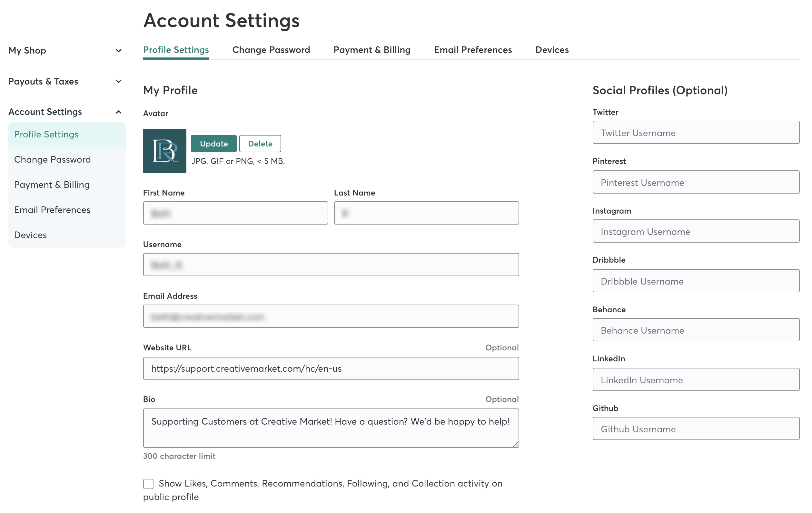This screenshot has height=513, width=812.
Task: Open Email Preferences from the sidebar
Action: (x=52, y=209)
